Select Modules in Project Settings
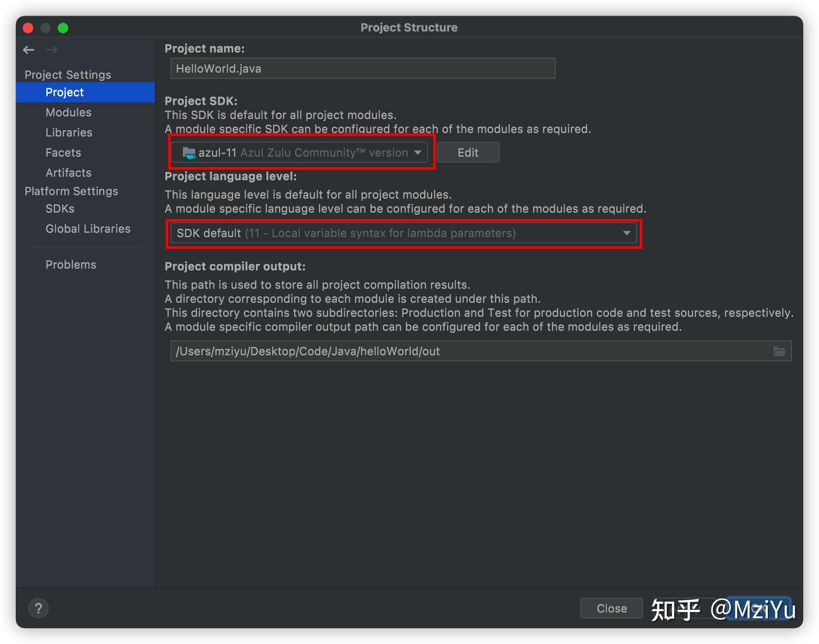819x644 pixels. pyautogui.click(x=69, y=112)
